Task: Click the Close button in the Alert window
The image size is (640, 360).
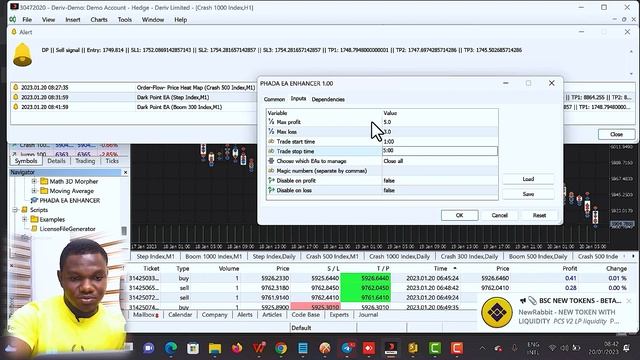Action: (x=616, y=134)
